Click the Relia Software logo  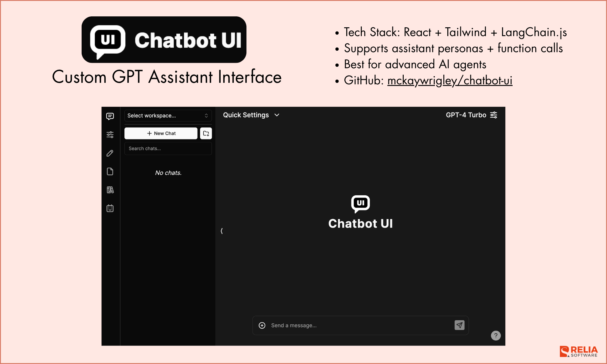579,352
